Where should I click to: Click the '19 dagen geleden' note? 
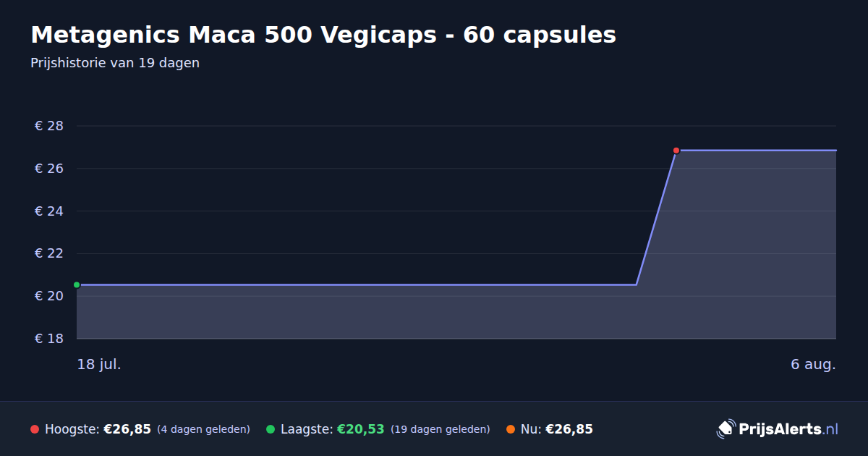tap(440, 429)
